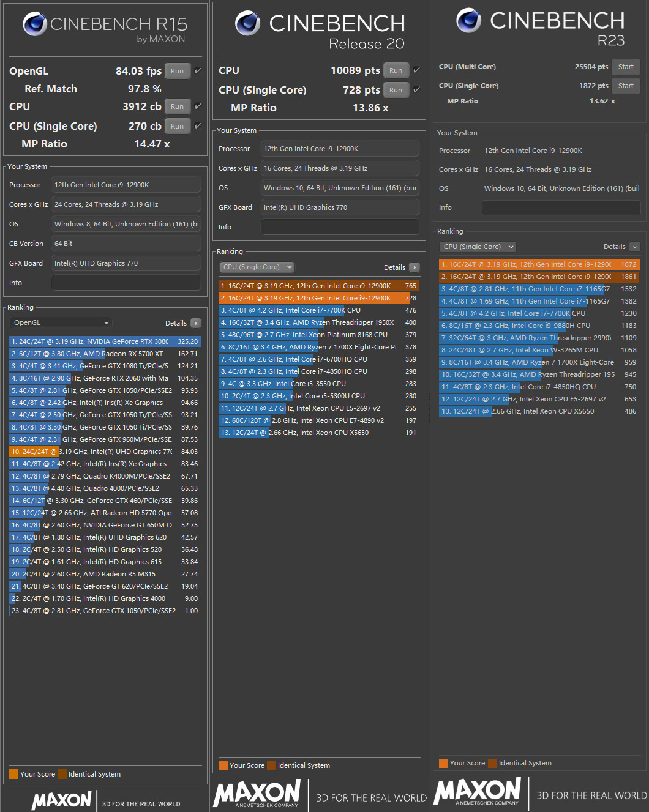Toggle the OpenGL test checkbox in R15
Screen dimensions: 649x812
[x=198, y=71]
